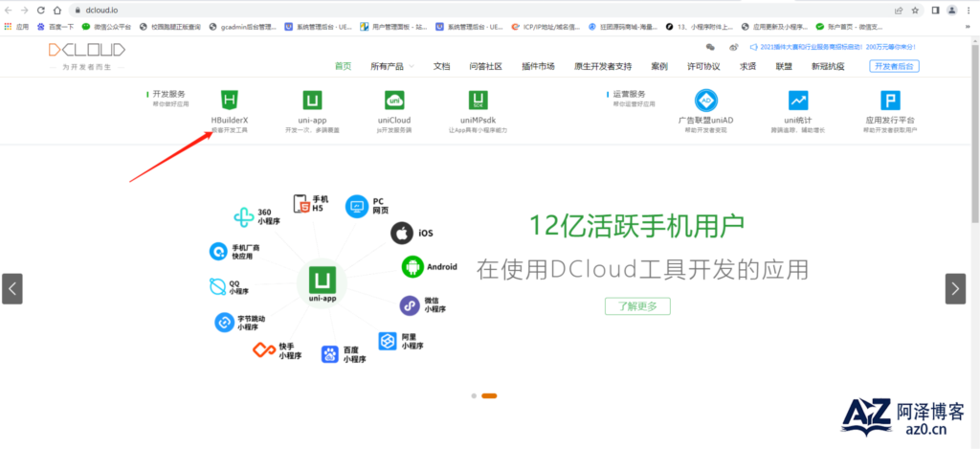The height and width of the screenshot is (449, 980).
Task: Click the 手机H5 icon in diagram
Action: (x=301, y=204)
